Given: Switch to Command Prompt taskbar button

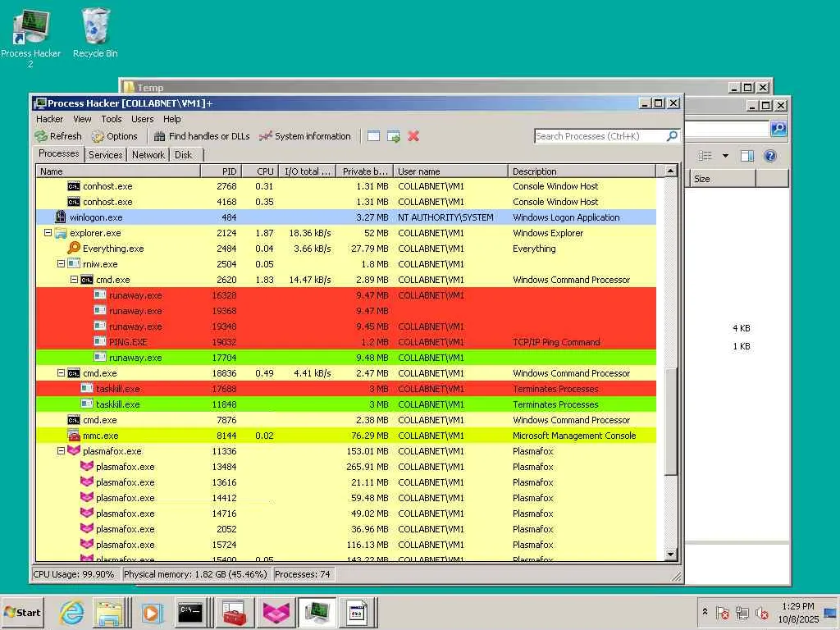Looking at the screenshot, I should (190, 612).
